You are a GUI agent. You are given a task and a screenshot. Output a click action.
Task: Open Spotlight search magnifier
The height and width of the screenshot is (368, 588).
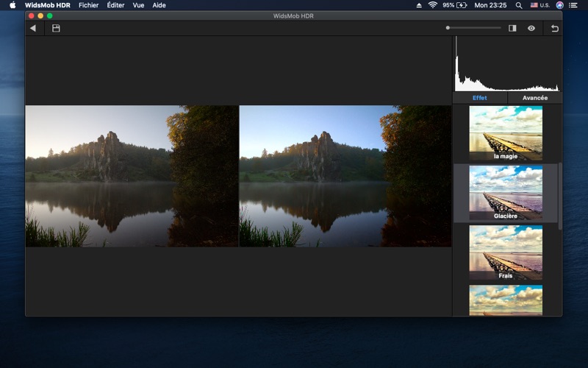tap(519, 5)
